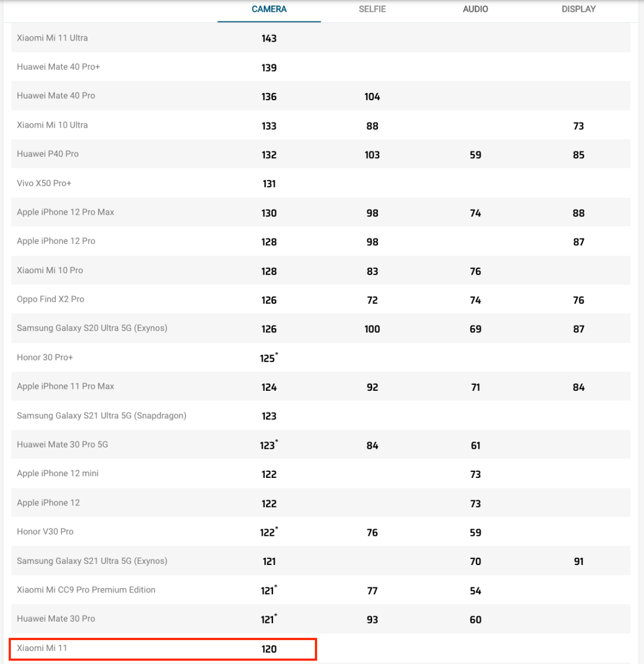Click the Huawei P40 Pro row

coord(321,154)
